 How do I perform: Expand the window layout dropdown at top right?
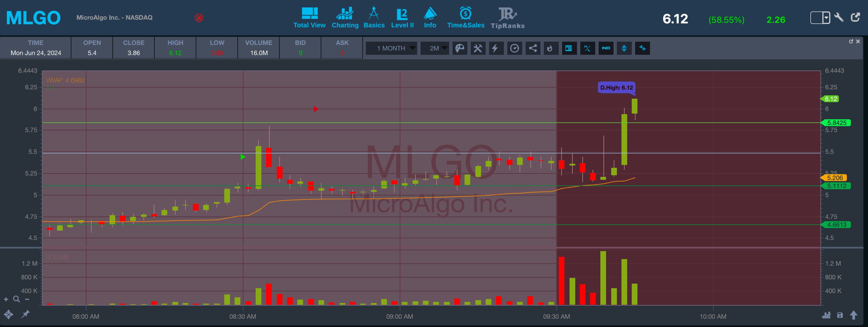point(826,17)
